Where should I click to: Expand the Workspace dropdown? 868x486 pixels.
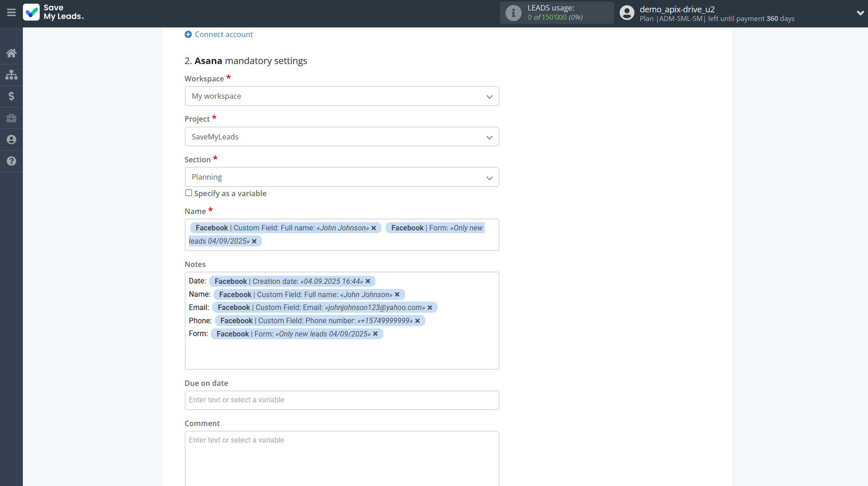coord(342,96)
